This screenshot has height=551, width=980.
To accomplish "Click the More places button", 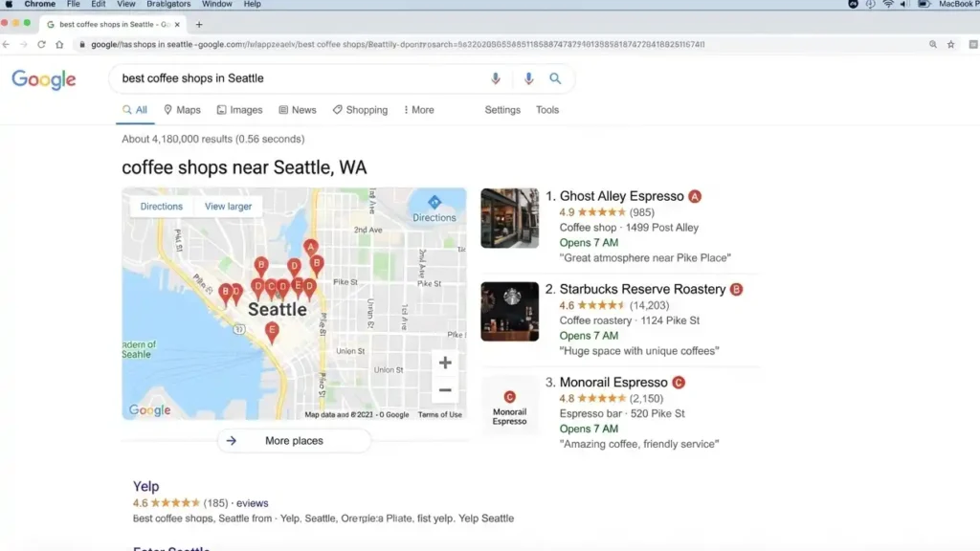I will pyautogui.click(x=294, y=441).
